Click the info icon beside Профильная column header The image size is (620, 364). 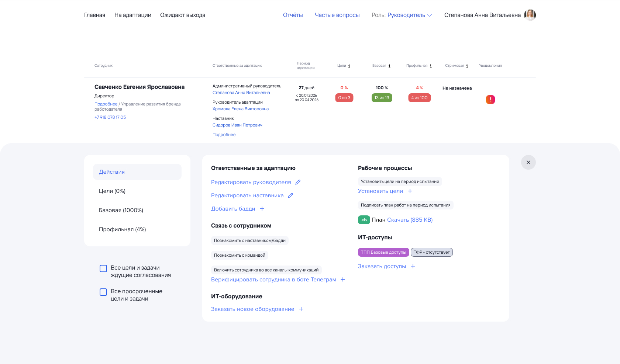coord(431,66)
